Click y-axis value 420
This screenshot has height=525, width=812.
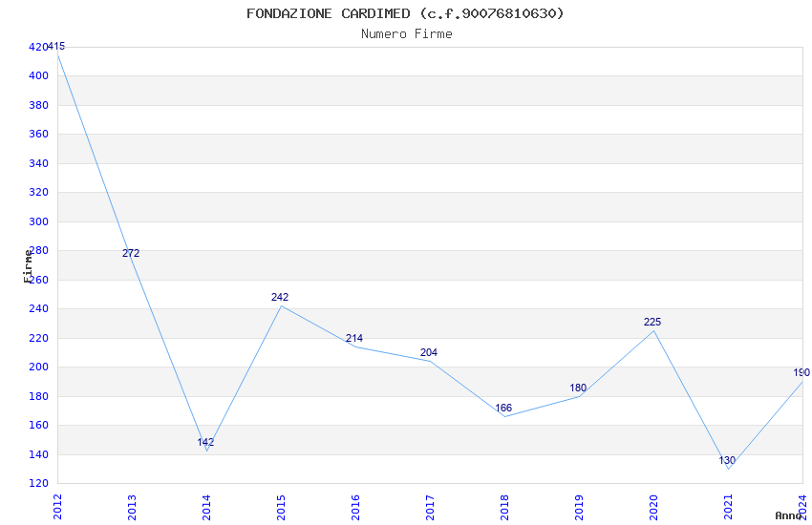click(38, 47)
